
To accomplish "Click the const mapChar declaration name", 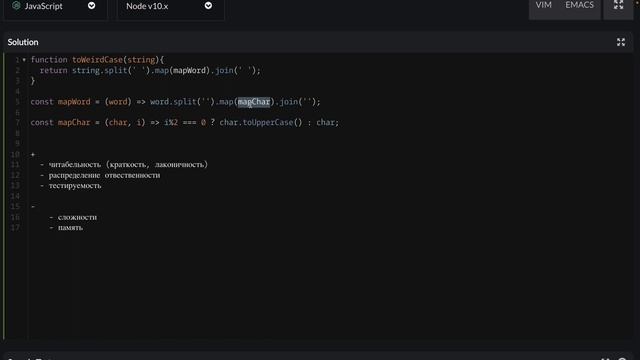I will (x=74, y=122).
